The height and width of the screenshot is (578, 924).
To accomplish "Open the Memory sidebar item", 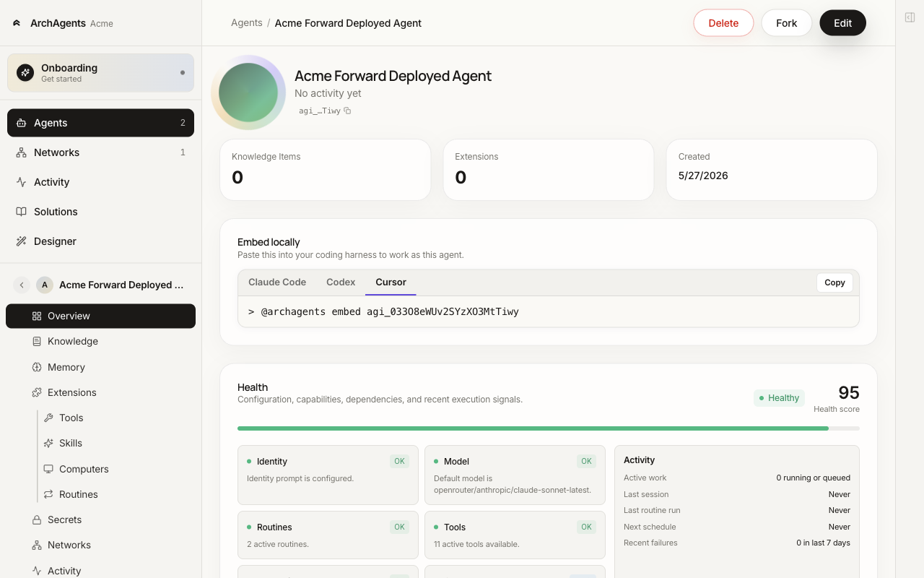I will [x=100, y=367].
